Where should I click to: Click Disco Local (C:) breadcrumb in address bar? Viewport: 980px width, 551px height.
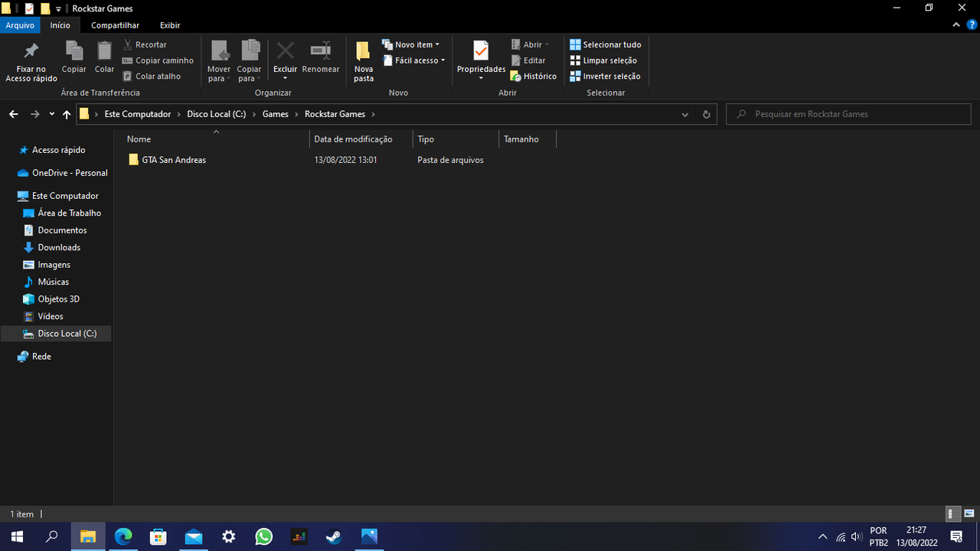tap(217, 114)
